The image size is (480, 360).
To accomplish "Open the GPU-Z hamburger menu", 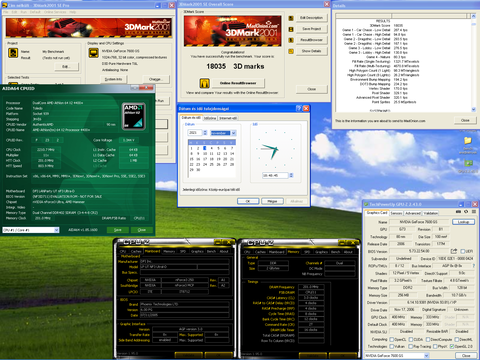I will coord(473,212).
